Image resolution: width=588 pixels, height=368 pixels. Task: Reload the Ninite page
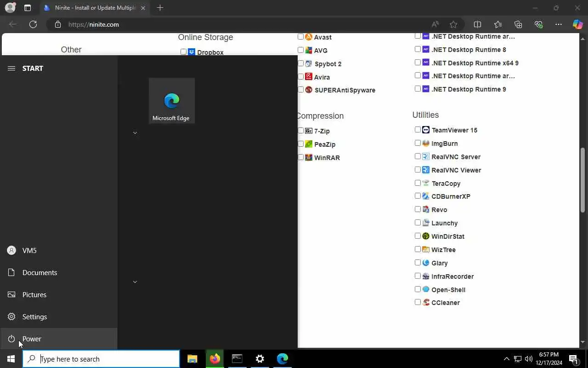(33, 24)
